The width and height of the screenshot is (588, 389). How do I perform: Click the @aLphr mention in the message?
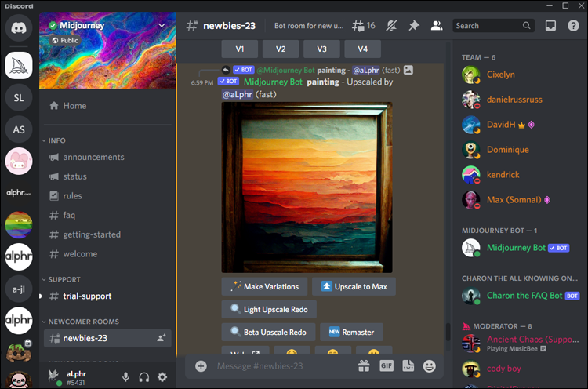click(238, 94)
